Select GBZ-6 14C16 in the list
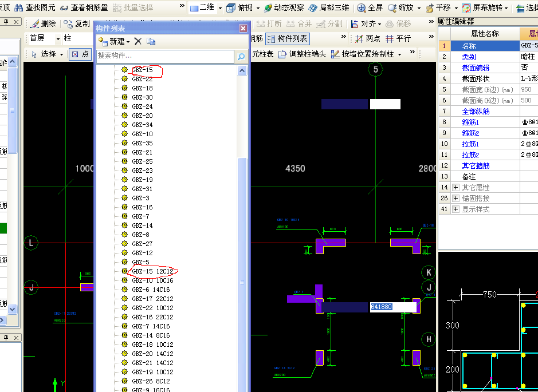The image size is (538, 392). 151,290
